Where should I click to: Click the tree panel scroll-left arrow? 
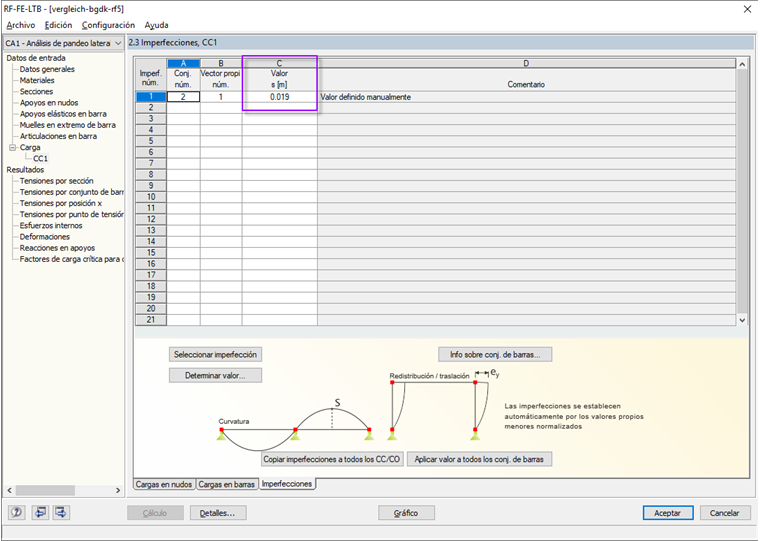click(10, 490)
